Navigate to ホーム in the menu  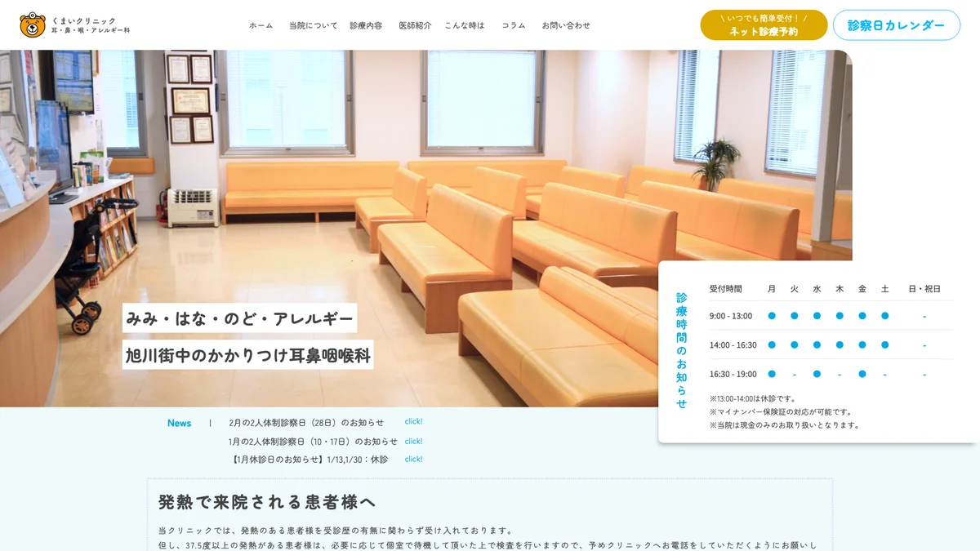[261, 25]
